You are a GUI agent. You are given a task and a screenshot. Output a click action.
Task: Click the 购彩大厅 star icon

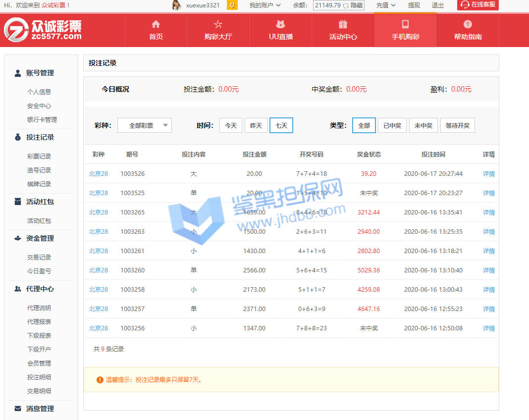[x=218, y=24]
